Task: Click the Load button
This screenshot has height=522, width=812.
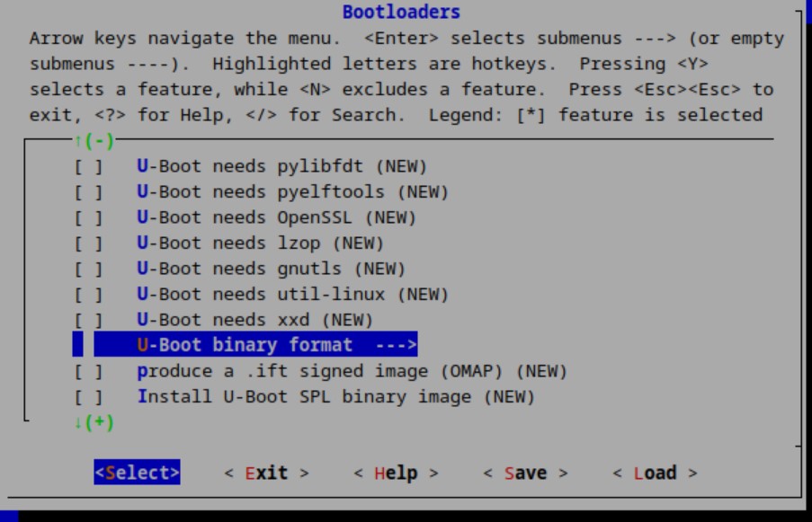Action: [655, 473]
